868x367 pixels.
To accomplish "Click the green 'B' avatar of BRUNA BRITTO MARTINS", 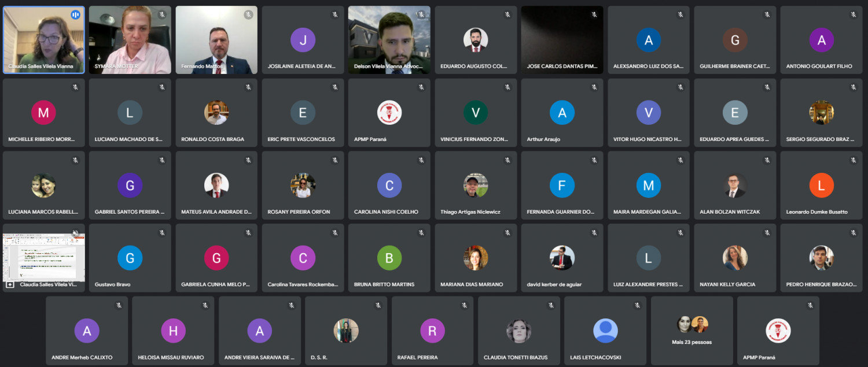I will tap(389, 258).
